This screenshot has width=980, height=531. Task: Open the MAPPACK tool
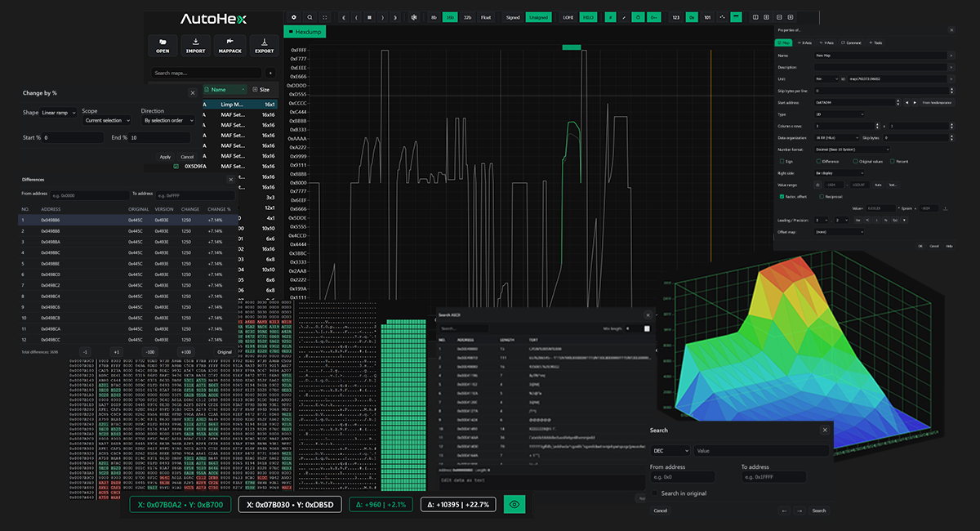point(230,46)
